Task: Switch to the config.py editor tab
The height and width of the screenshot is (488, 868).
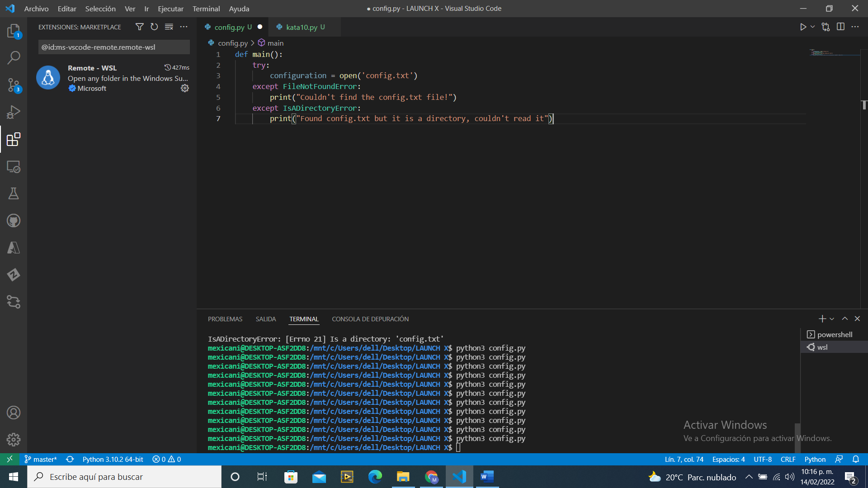Action: pos(233,27)
